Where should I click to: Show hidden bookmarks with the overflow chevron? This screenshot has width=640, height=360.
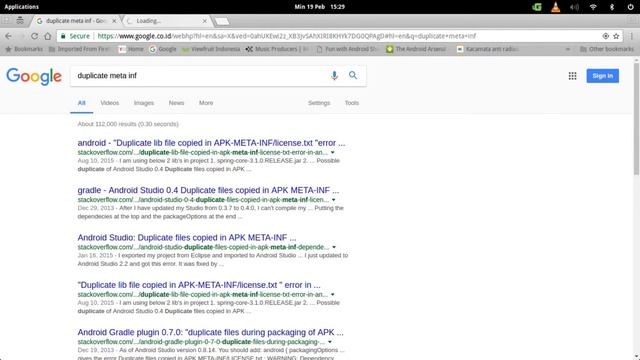tap(568, 49)
